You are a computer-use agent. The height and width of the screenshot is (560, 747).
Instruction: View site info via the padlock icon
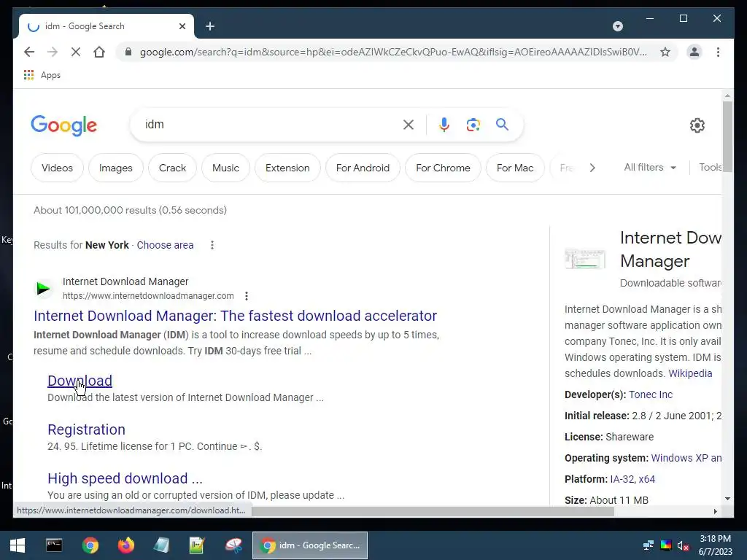click(x=128, y=52)
